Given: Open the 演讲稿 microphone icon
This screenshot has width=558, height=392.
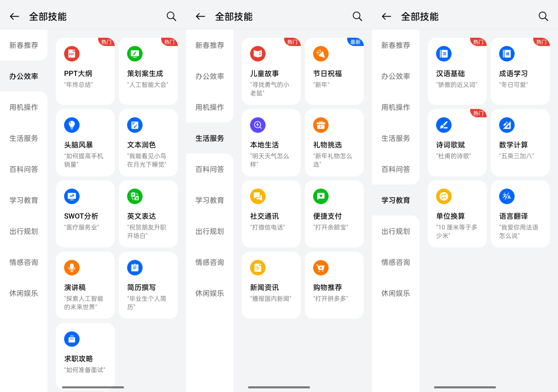Looking at the screenshot, I should [x=71, y=268].
